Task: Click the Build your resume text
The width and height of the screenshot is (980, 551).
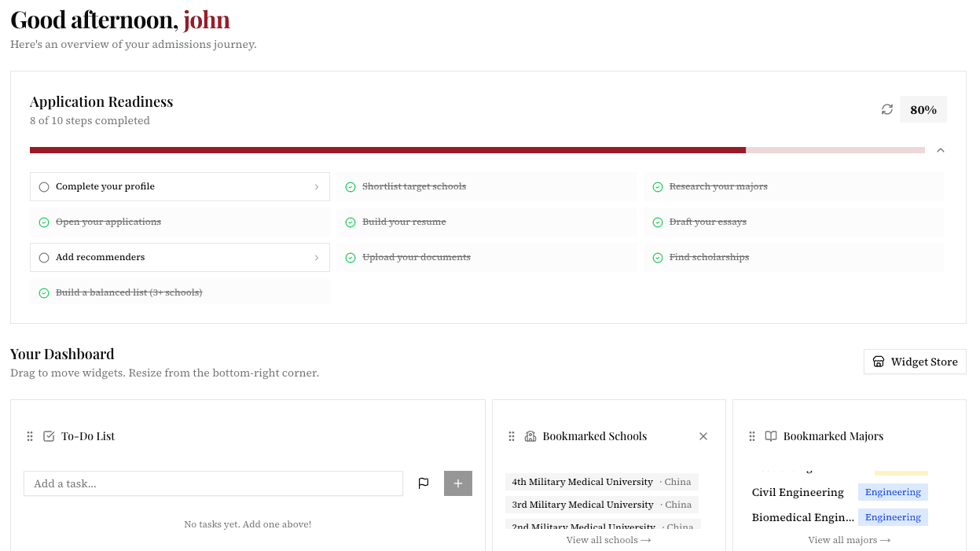Action: (x=404, y=222)
